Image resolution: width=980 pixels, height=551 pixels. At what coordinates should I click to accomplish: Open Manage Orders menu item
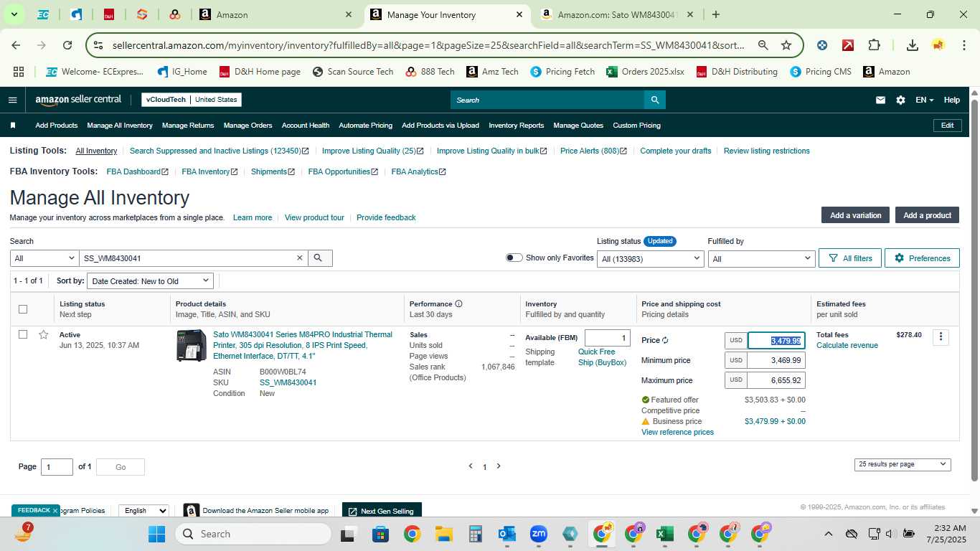point(248,125)
